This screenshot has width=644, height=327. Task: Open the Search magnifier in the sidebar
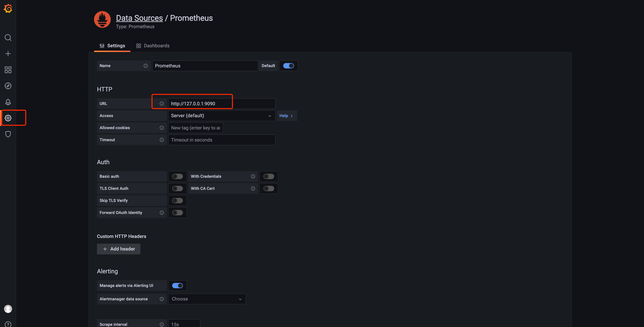click(x=8, y=37)
